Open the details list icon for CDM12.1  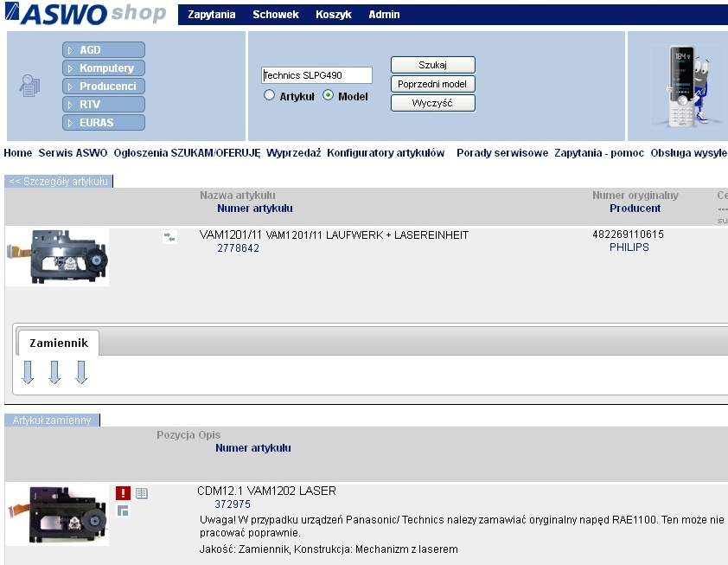click(x=142, y=493)
